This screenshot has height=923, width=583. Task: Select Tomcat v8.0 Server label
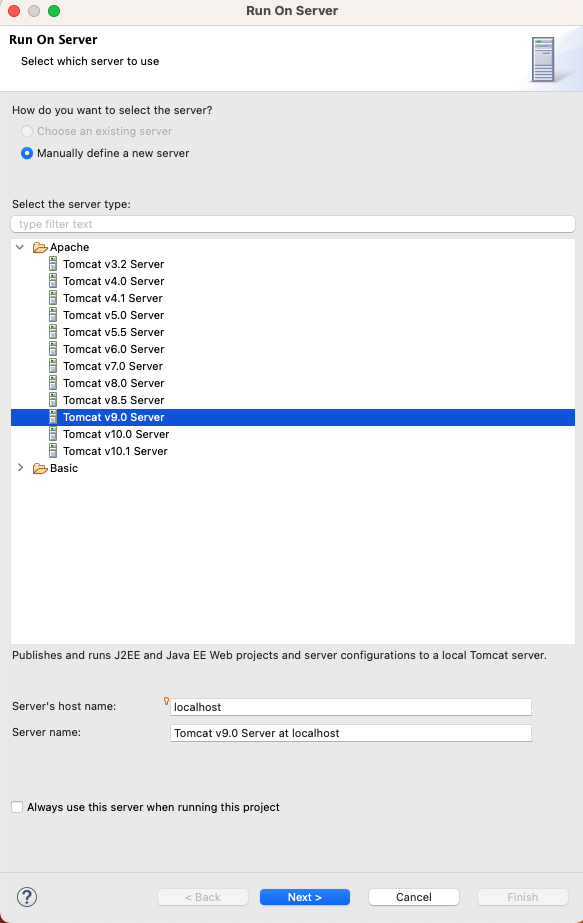pos(114,384)
